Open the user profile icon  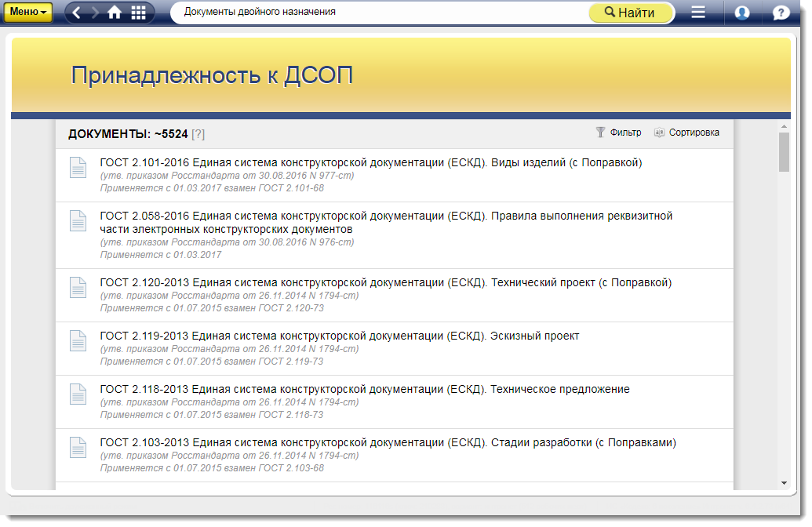click(x=742, y=13)
